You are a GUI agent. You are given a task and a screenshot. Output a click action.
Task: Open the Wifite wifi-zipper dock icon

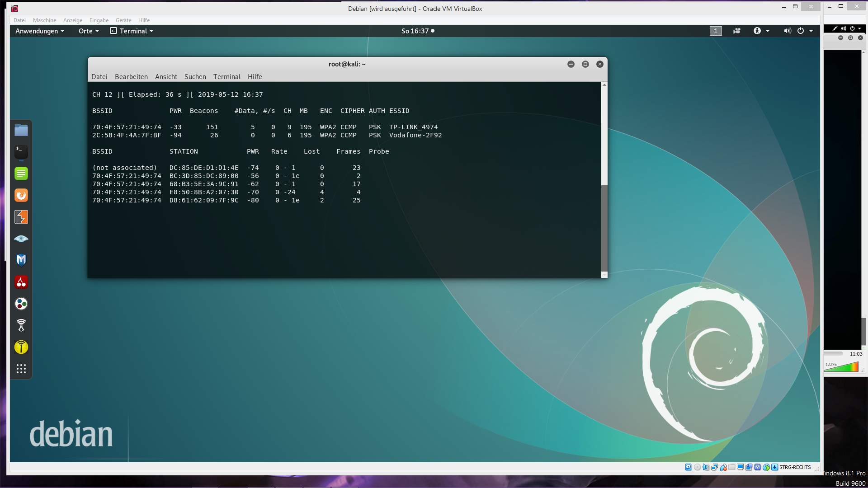[21, 325]
